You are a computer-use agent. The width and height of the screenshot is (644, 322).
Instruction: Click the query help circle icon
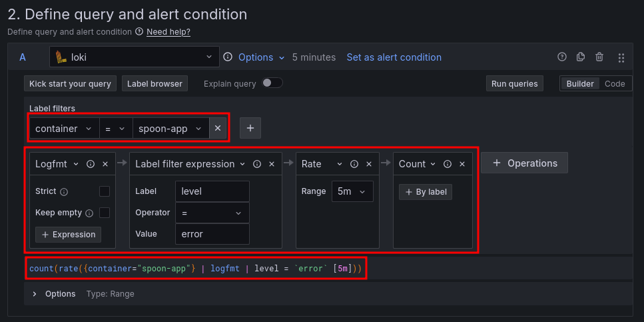[562, 57]
